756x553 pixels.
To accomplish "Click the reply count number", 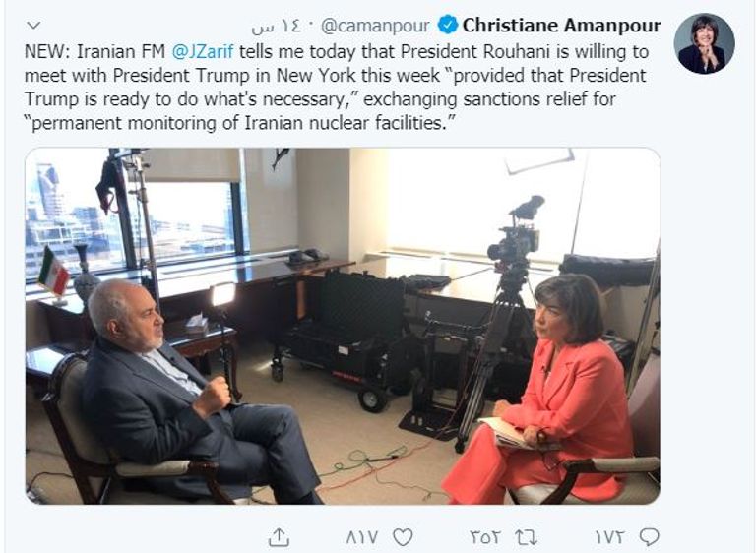I will click(x=610, y=537).
